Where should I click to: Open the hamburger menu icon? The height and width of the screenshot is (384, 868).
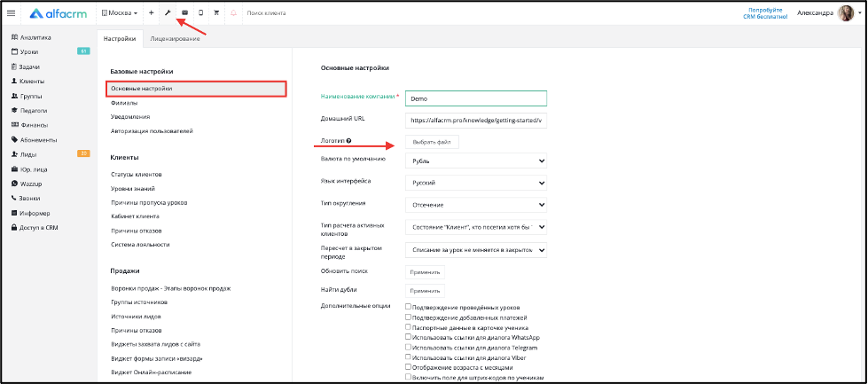tap(11, 13)
